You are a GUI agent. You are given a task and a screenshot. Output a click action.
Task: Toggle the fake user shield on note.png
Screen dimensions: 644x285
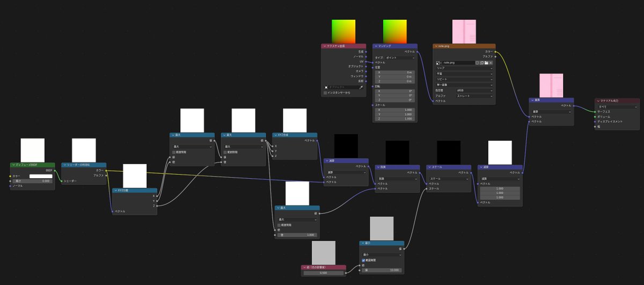click(x=478, y=63)
